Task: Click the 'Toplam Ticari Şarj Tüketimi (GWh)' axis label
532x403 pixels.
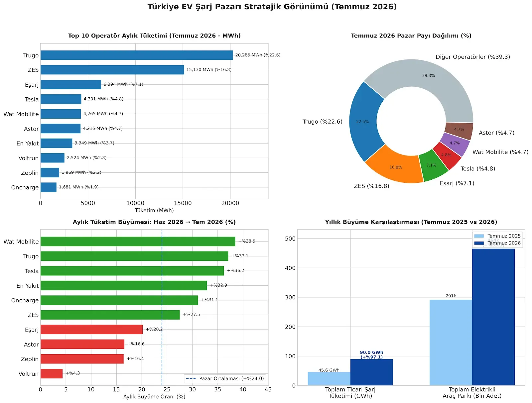Action: [350, 393]
